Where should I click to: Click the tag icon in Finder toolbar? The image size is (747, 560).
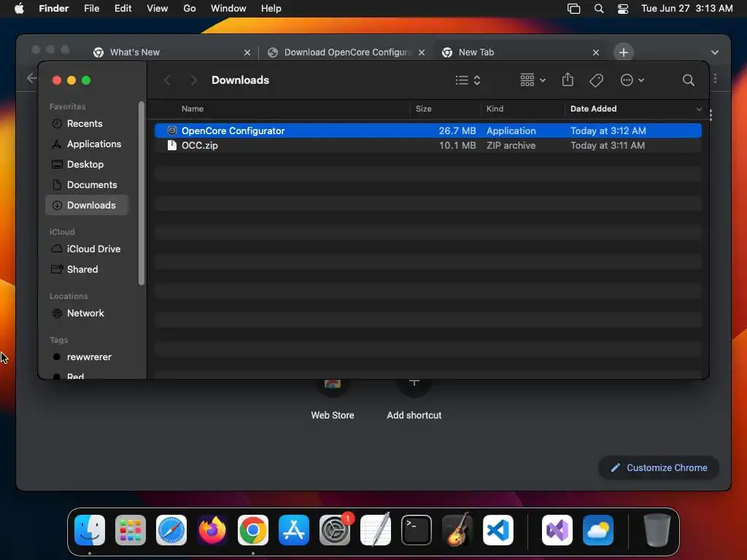coord(596,80)
